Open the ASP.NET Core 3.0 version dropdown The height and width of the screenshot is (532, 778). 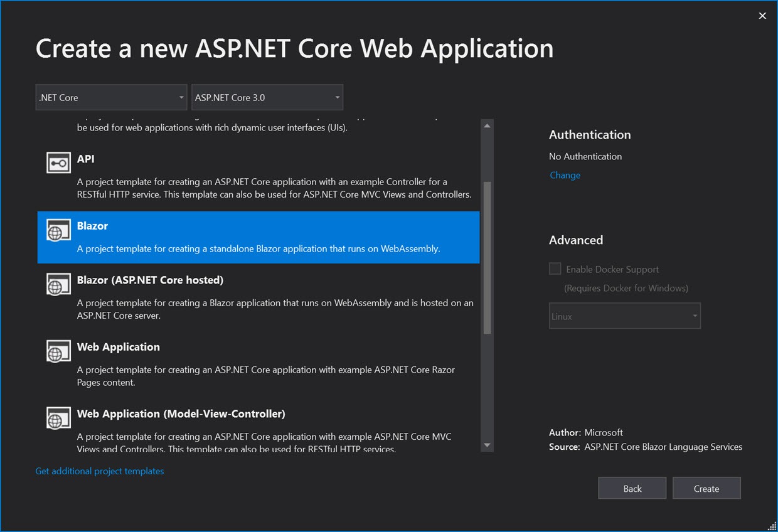point(267,97)
